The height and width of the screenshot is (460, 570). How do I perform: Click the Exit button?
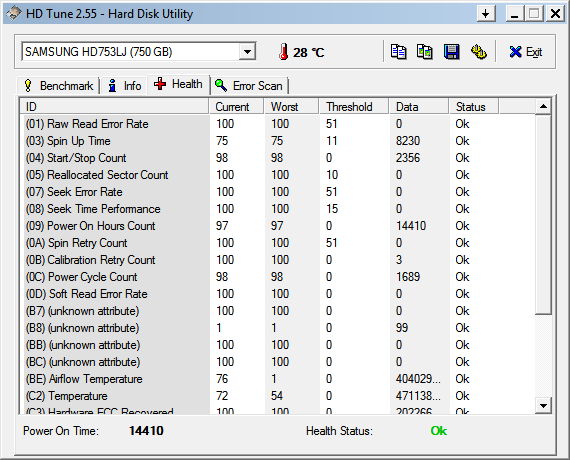(526, 52)
